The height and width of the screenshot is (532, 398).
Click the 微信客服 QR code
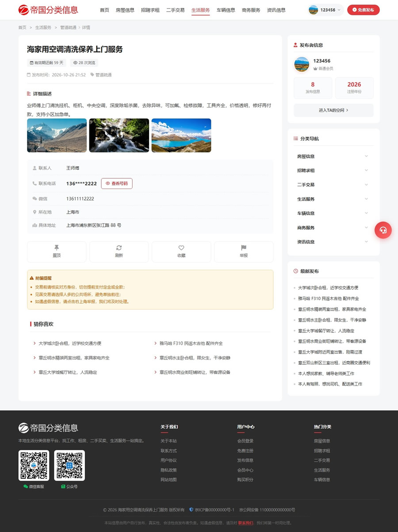34,466
